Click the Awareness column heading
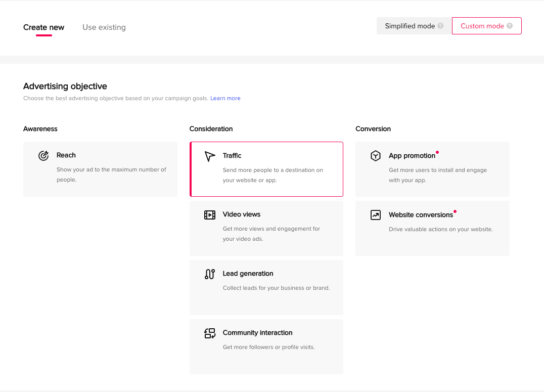544x392 pixels. (40, 129)
